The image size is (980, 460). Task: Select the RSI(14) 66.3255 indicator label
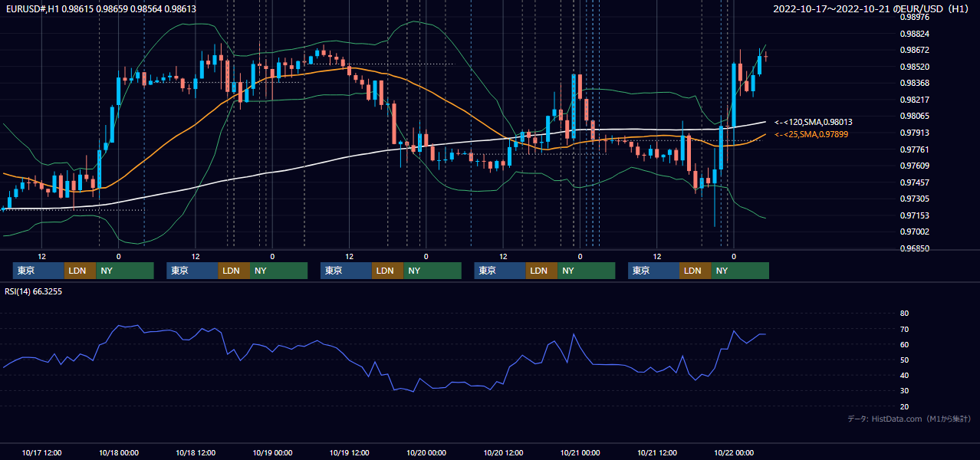coord(32,291)
